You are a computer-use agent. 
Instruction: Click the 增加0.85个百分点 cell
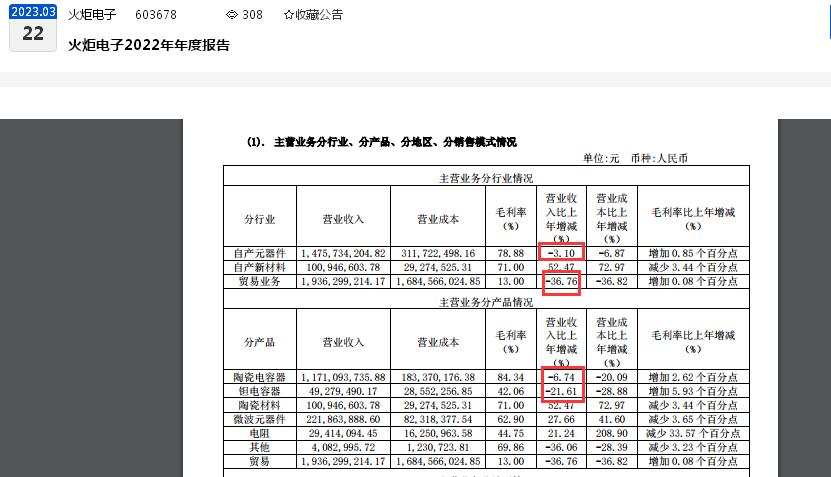coord(693,253)
